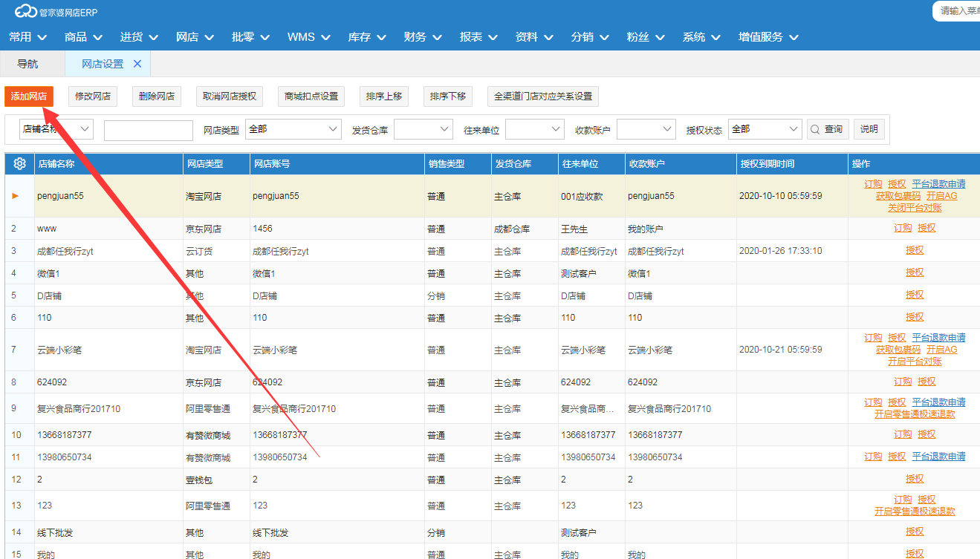The width and height of the screenshot is (980, 559).
Task: Expand the 网店类型 dropdown
Action: click(293, 129)
